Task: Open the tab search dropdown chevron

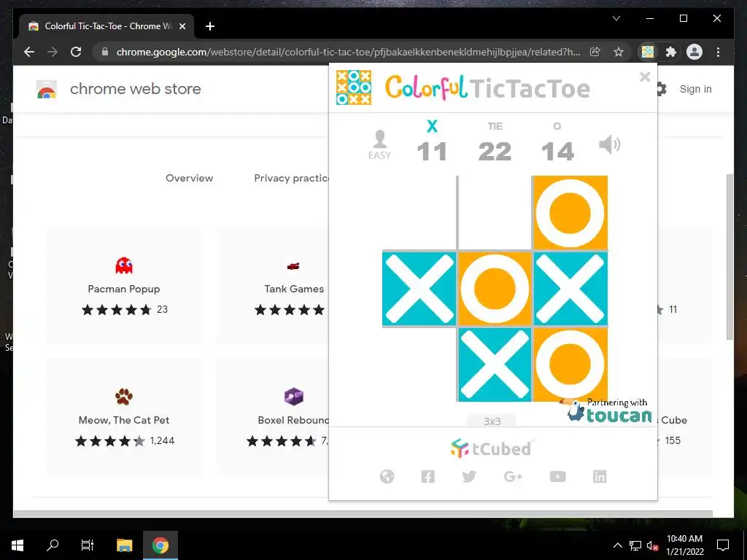Action: pyautogui.click(x=616, y=18)
